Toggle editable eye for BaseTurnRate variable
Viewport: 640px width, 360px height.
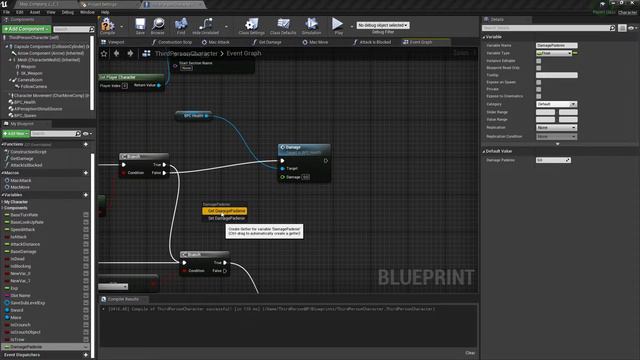86,215
